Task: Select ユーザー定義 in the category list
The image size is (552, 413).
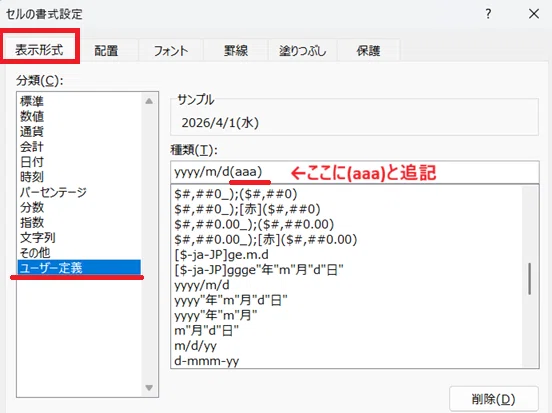Action: click(80, 268)
